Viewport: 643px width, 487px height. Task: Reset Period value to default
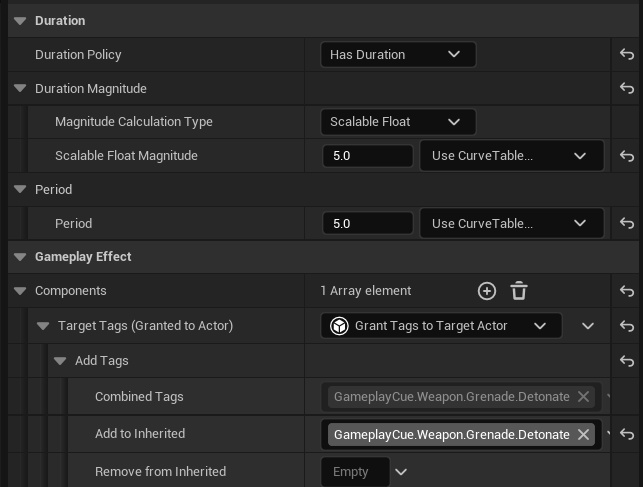[x=627, y=224]
